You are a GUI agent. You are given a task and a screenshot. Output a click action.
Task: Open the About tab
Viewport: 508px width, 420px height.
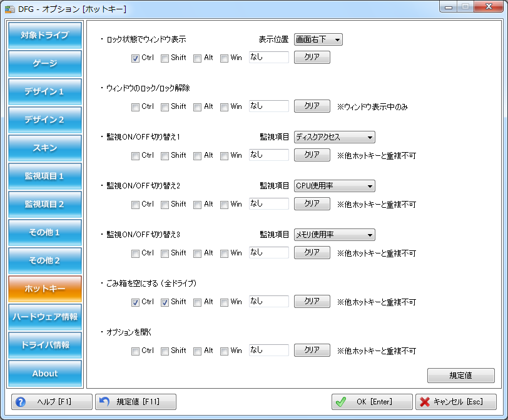pyautogui.click(x=45, y=373)
